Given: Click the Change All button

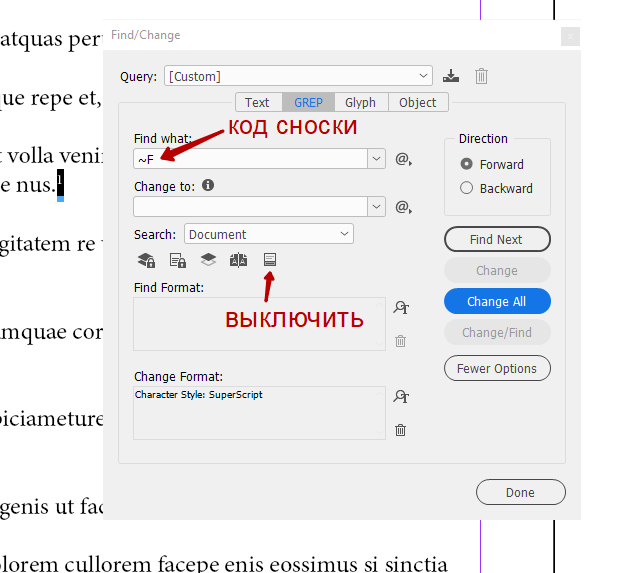Looking at the screenshot, I should coord(497,301).
